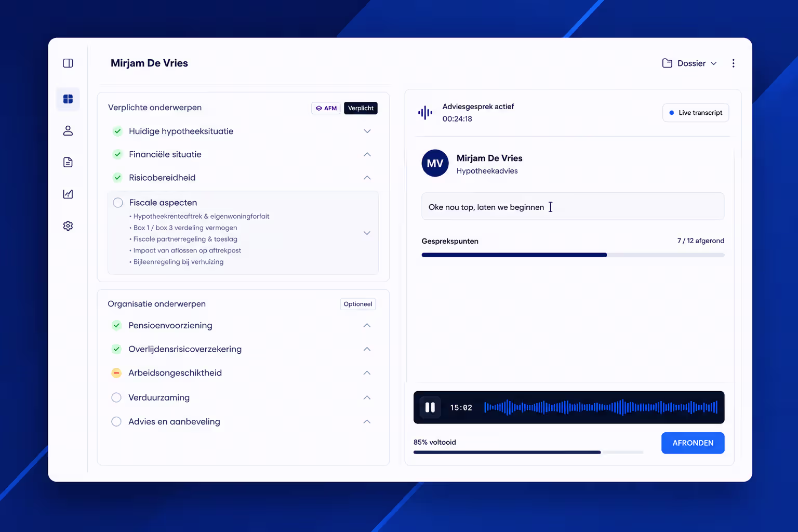Toggle the Arbeidsongeschiktheid chevron
Image resolution: width=798 pixels, height=532 pixels.
(x=367, y=373)
